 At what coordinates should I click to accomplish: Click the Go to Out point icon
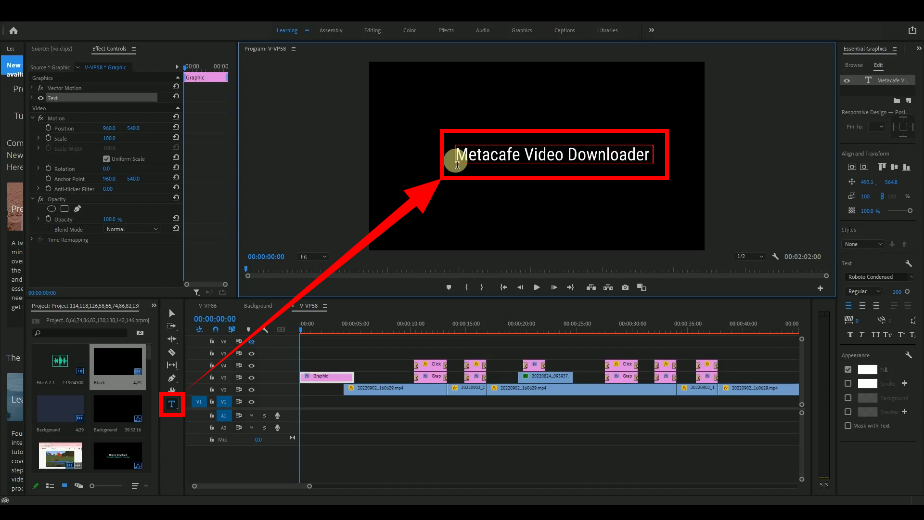(570, 287)
